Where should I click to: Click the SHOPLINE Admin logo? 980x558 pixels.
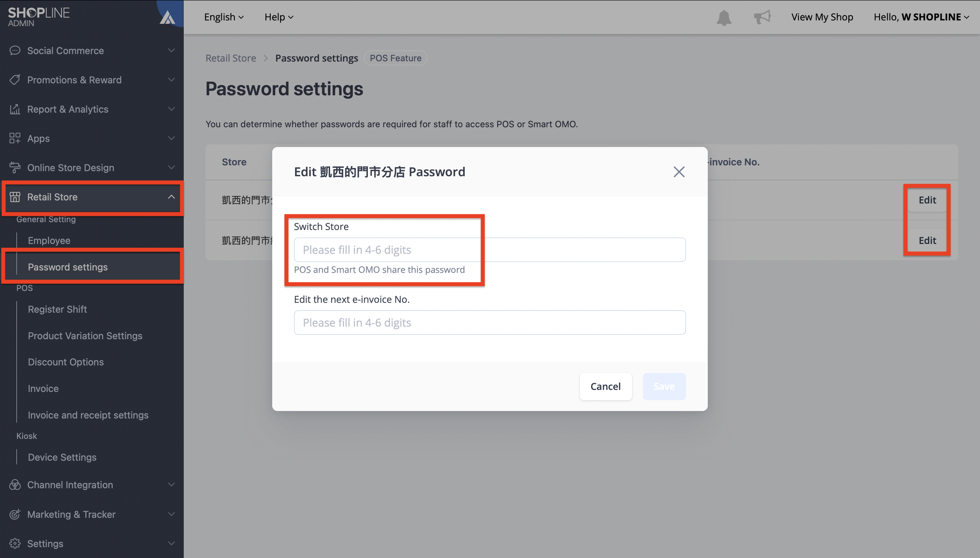tap(39, 17)
